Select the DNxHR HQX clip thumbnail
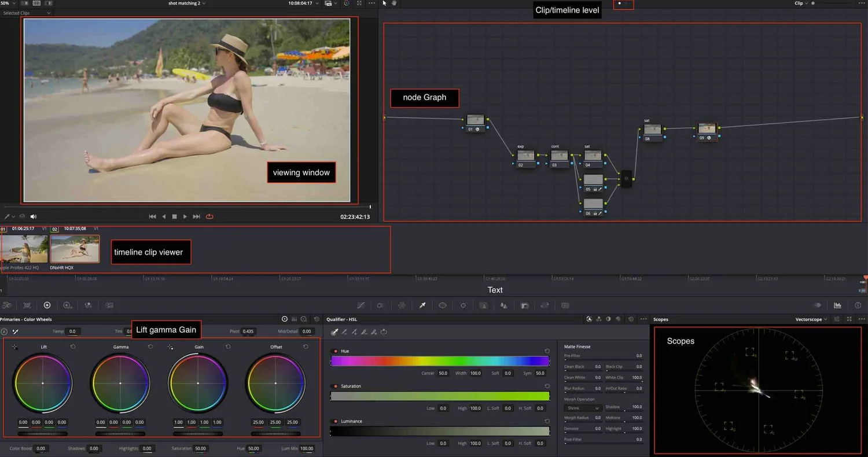 click(75, 248)
